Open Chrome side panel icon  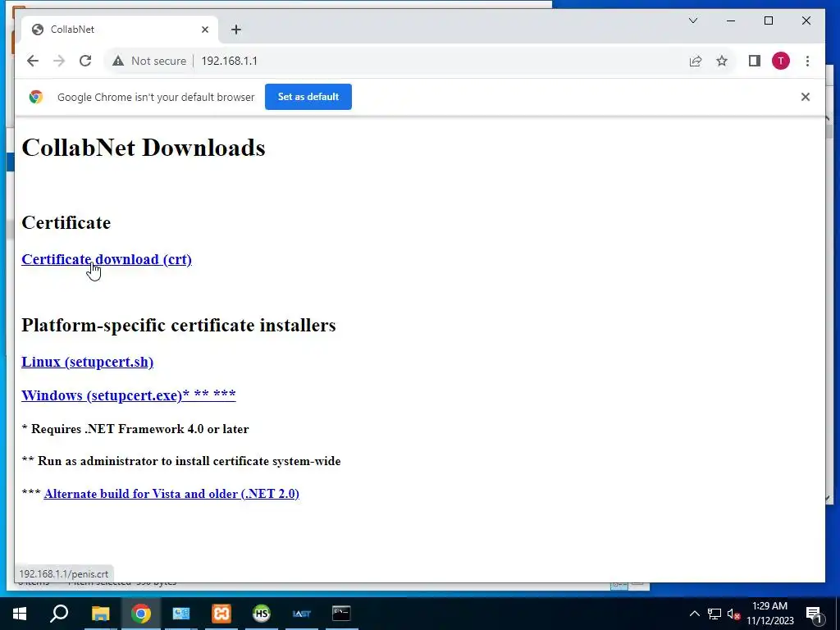point(755,61)
